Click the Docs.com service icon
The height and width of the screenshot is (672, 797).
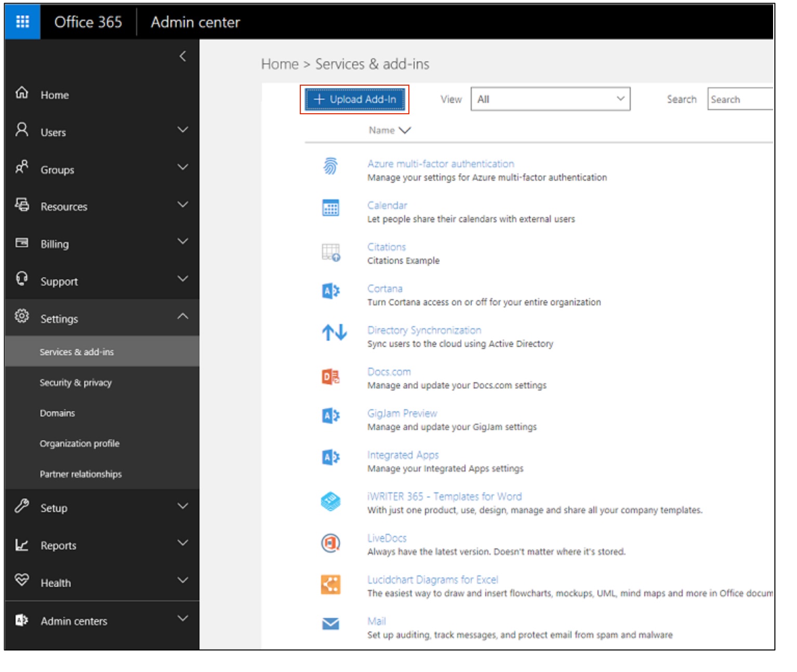pos(330,377)
